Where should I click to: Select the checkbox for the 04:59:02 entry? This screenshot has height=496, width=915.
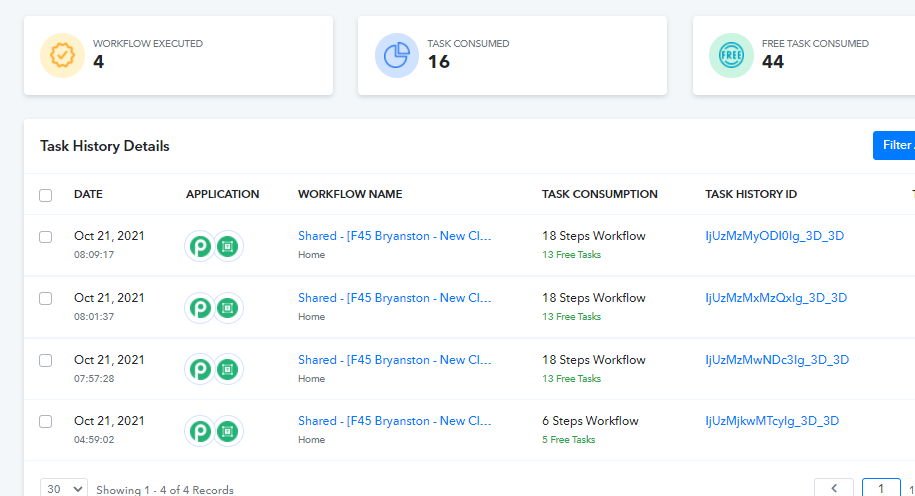[46, 421]
